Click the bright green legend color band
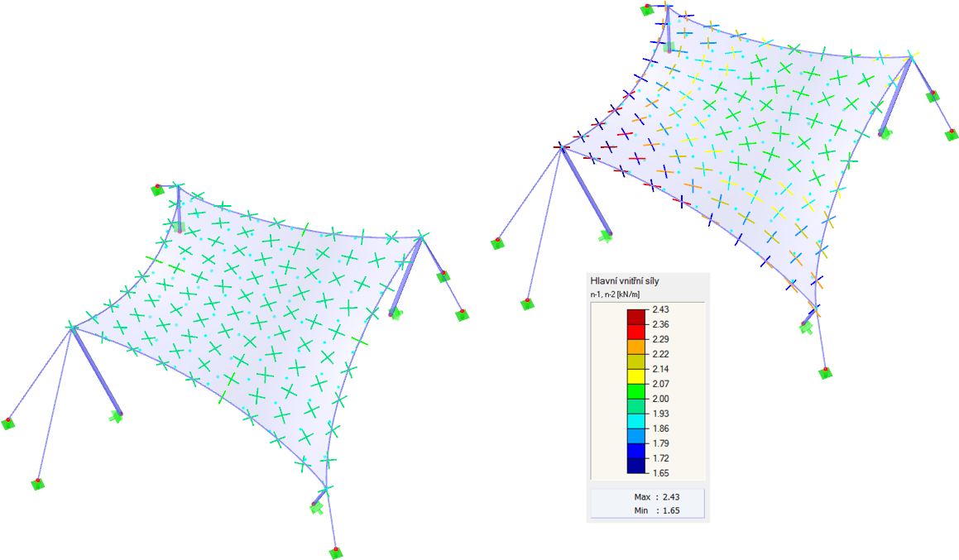 click(636, 391)
